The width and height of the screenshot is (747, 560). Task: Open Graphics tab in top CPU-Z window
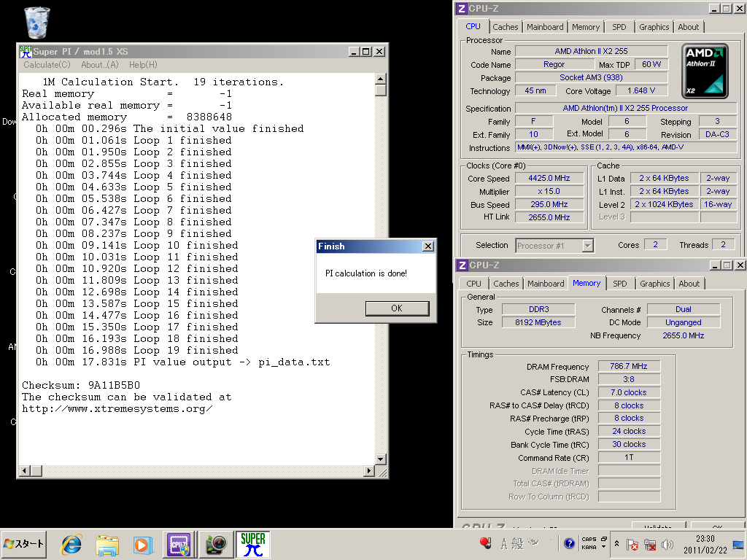click(x=654, y=27)
